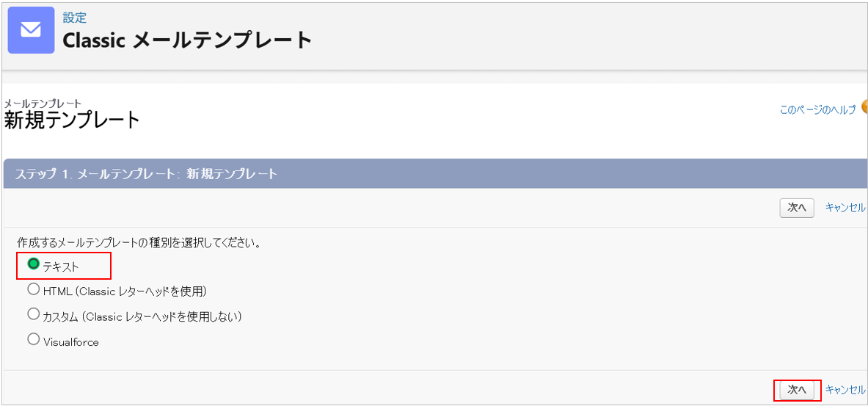
Task: Cancel using the bottom キャンセル link
Action: coord(845,390)
